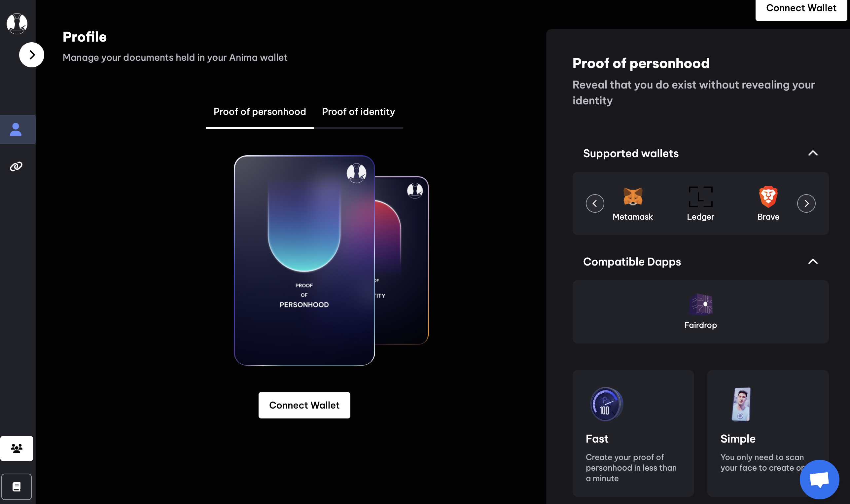Viewport: 850px width, 504px height.
Task: Click the Fast credential speed icon
Action: tap(606, 404)
